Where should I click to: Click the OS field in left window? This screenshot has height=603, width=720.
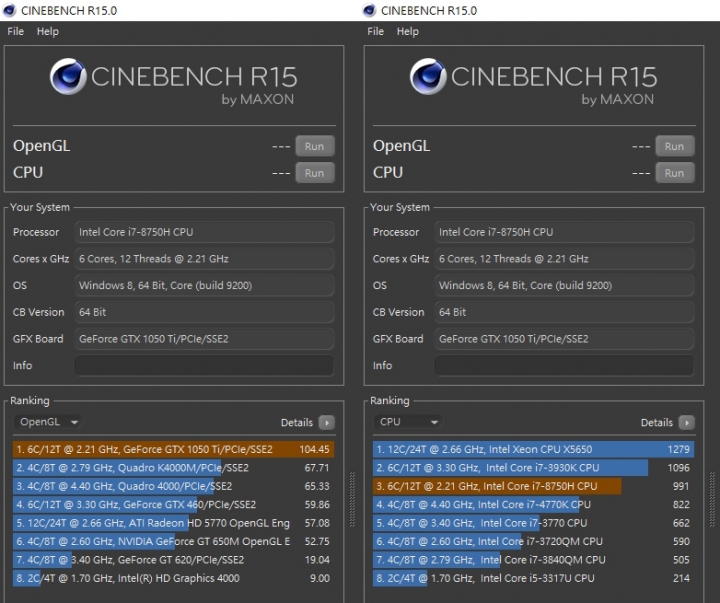[x=204, y=285]
